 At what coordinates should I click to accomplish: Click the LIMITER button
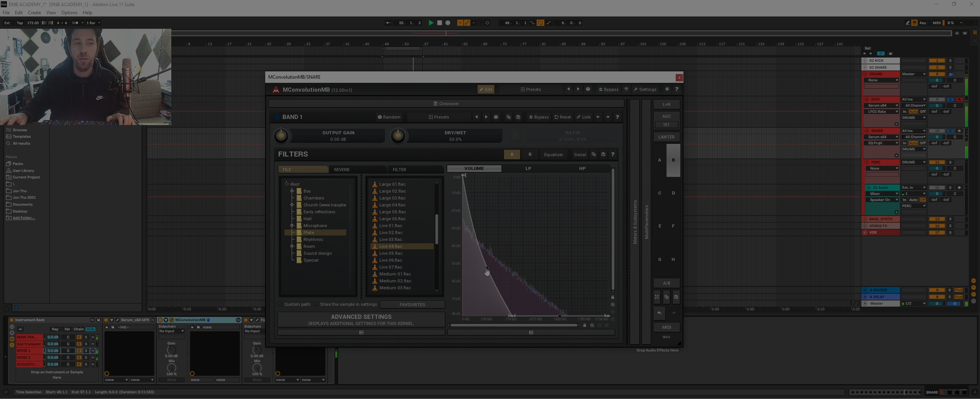click(x=666, y=137)
